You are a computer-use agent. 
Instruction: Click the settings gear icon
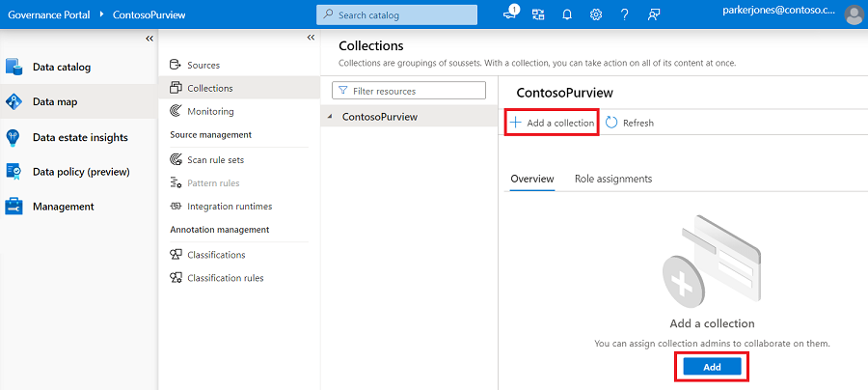point(596,14)
